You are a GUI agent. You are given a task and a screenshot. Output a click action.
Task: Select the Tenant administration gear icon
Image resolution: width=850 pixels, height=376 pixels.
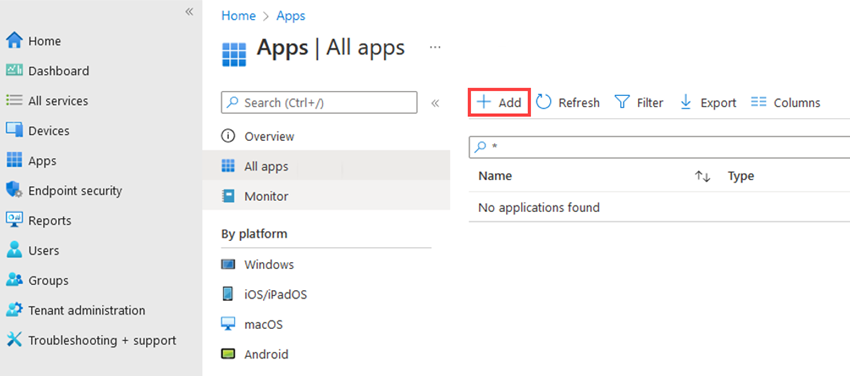(x=14, y=310)
